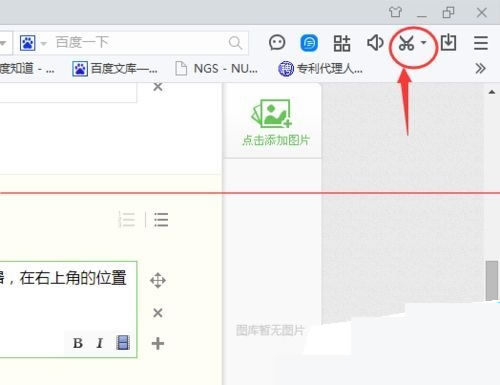Toggle bold formatting B
The height and width of the screenshot is (385, 500).
pos(78,343)
